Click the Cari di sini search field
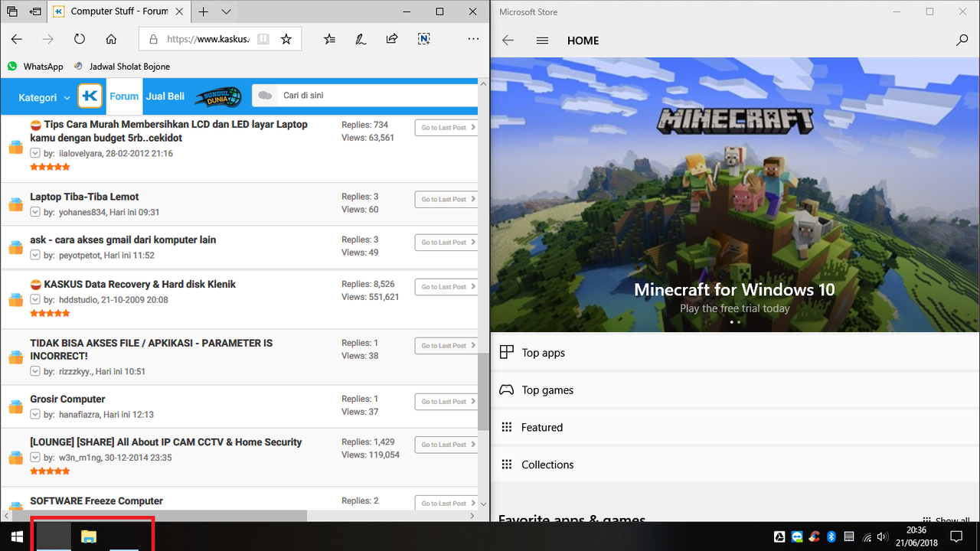980x551 pixels. pyautogui.click(x=377, y=96)
